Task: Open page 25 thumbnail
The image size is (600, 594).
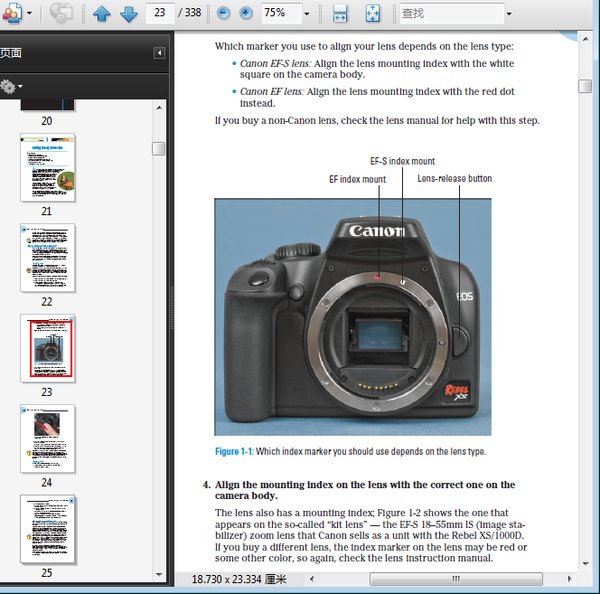Action: pos(47,529)
